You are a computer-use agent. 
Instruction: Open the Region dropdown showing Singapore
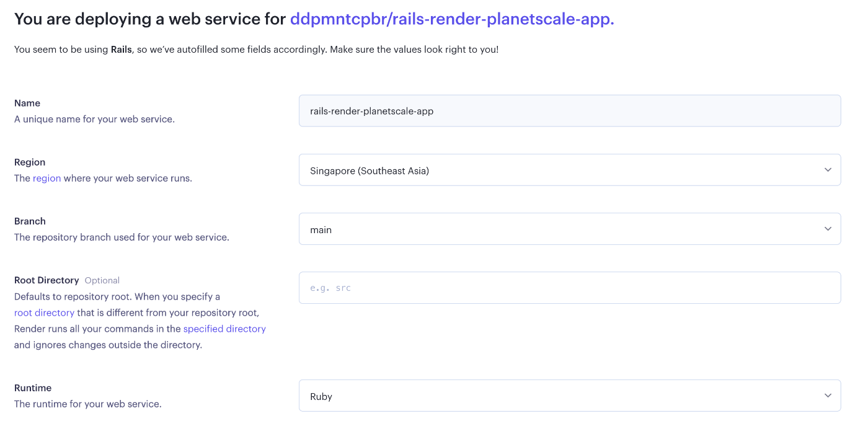pyautogui.click(x=570, y=170)
